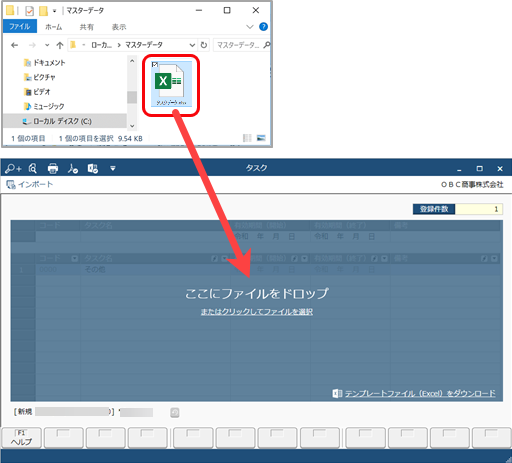Click the refresh icon beside address bar

tap(204, 45)
